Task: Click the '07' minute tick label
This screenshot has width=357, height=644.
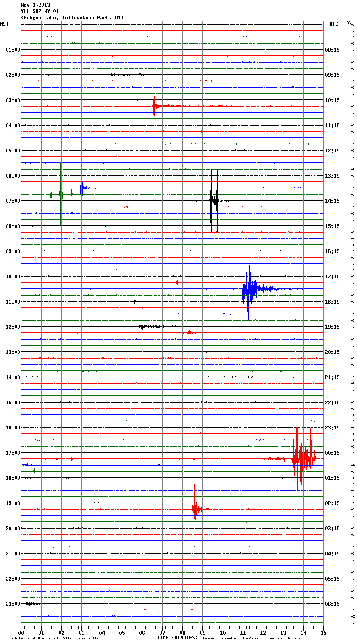Action: pos(162,633)
